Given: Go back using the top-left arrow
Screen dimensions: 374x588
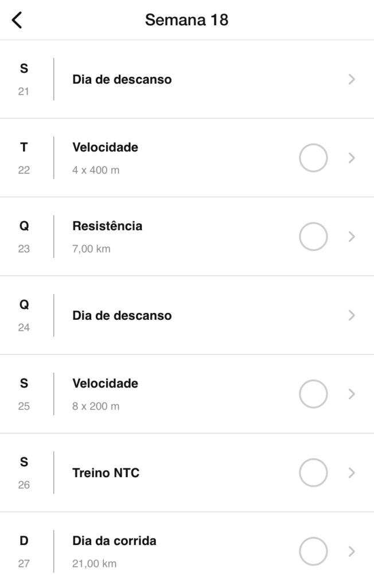Looking at the screenshot, I should (17, 20).
